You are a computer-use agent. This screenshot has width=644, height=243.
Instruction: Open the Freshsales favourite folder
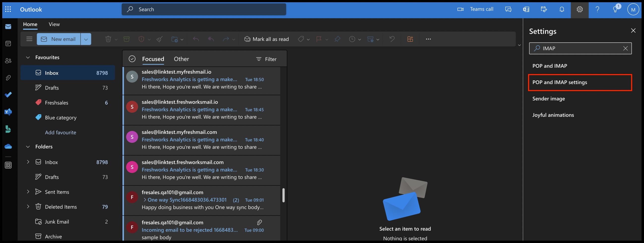click(68, 102)
